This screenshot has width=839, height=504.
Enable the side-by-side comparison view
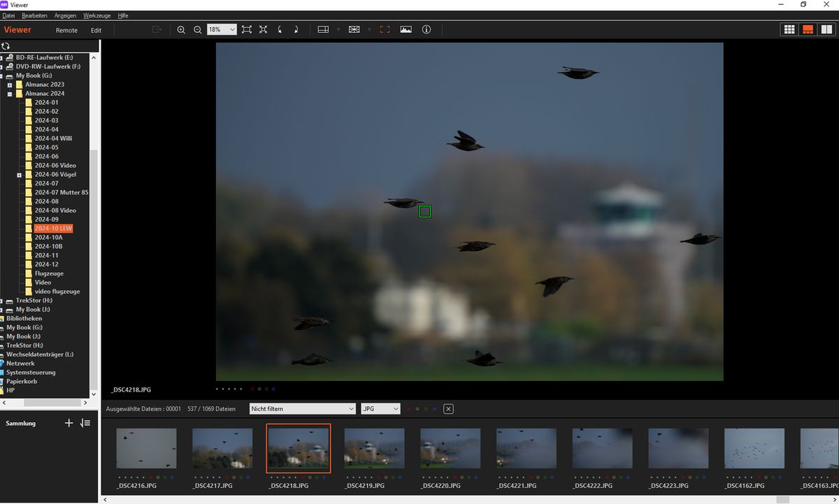click(826, 29)
